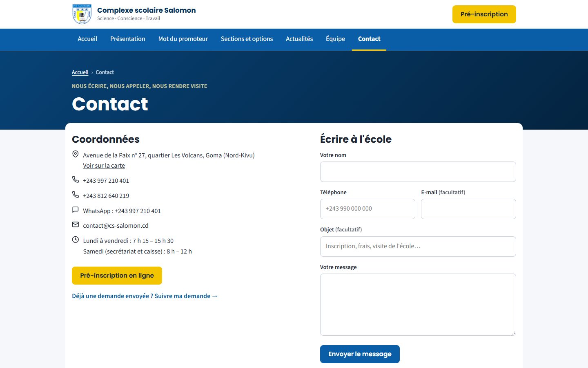Click the phone icon beside +243 997 210 401
588x368 pixels.
[75, 180]
